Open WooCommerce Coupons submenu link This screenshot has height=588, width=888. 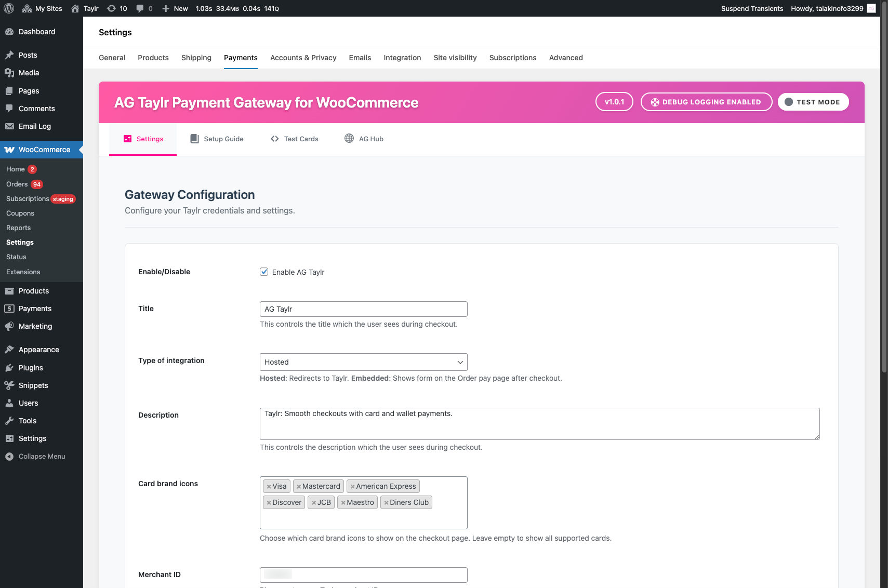[20, 213]
